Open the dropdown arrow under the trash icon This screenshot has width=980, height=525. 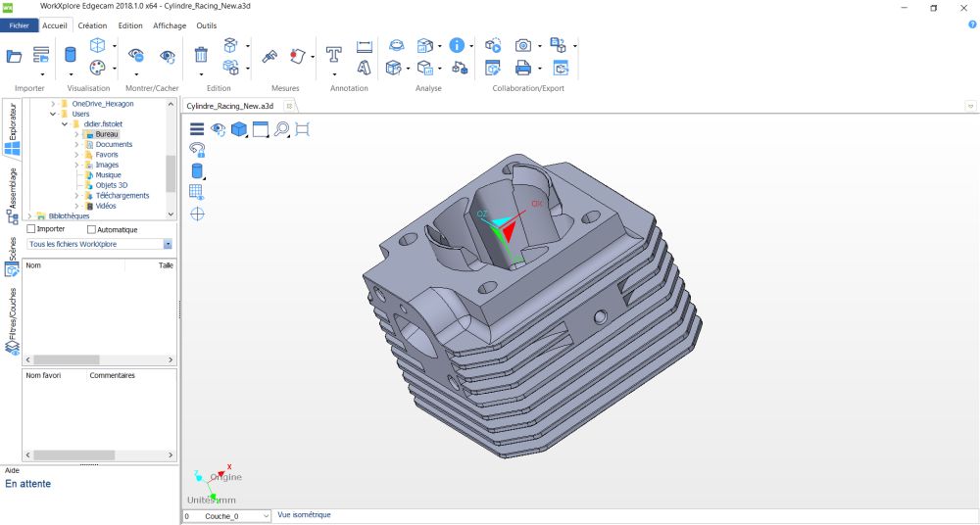coord(201,74)
